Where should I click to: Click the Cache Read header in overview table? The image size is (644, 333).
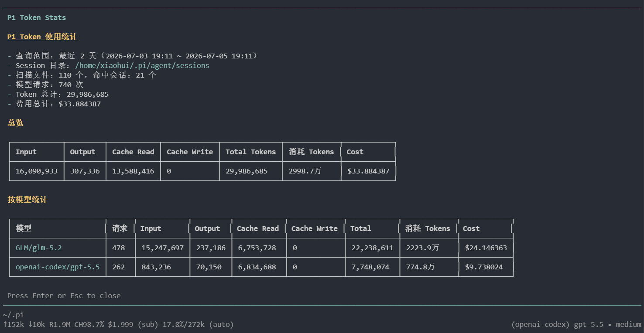click(x=133, y=152)
